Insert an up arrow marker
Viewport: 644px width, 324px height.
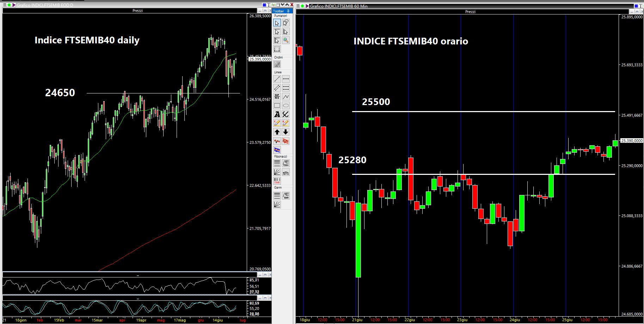pyautogui.click(x=277, y=132)
